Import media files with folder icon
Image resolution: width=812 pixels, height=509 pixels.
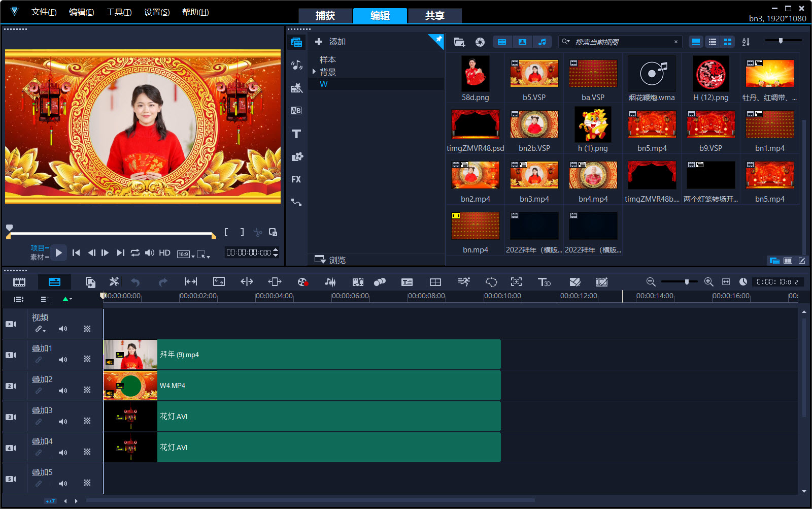pyautogui.click(x=459, y=42)
